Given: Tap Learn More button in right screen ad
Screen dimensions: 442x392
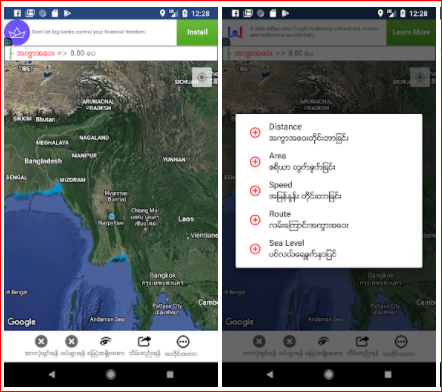Looking at the screenshot, I should (411, 32).
